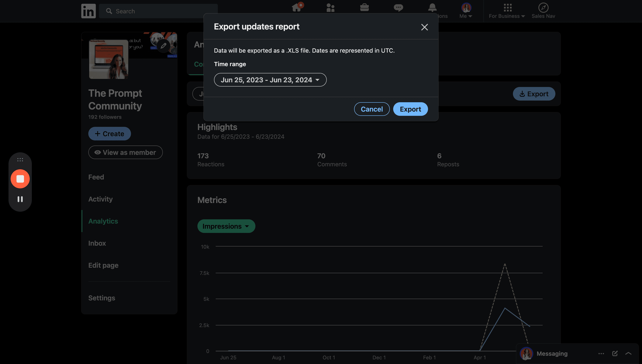Click the LinkedIn logo icon

click(x=88, y=11)
